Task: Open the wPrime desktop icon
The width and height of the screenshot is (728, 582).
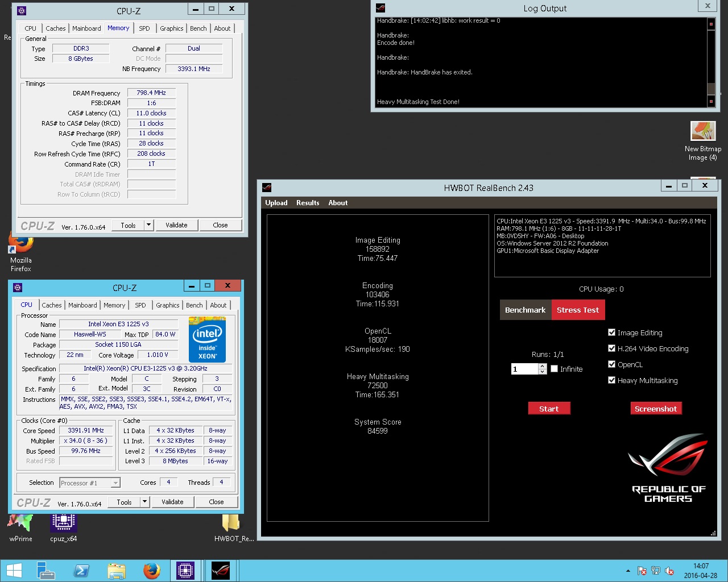Action: click(x=20, y=528)
